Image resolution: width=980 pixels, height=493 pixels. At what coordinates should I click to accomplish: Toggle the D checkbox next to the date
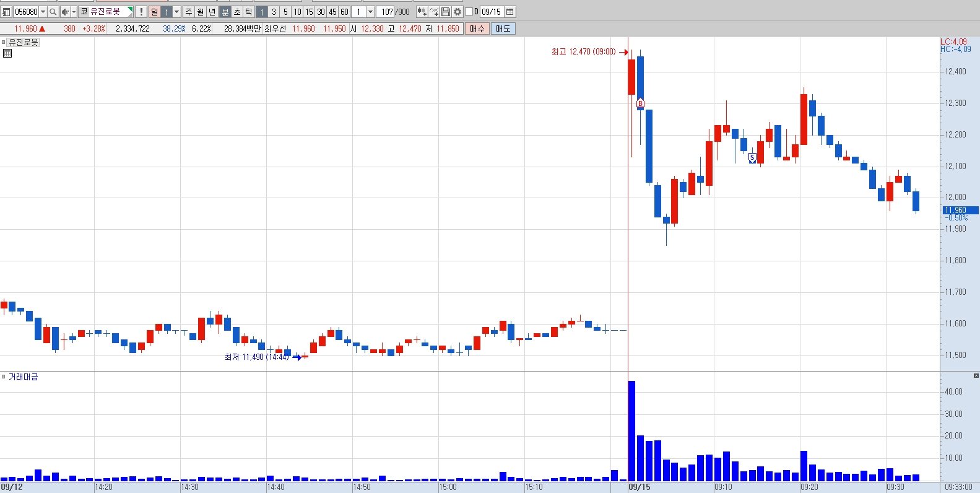pyautogui.click(x=469, y=12)
